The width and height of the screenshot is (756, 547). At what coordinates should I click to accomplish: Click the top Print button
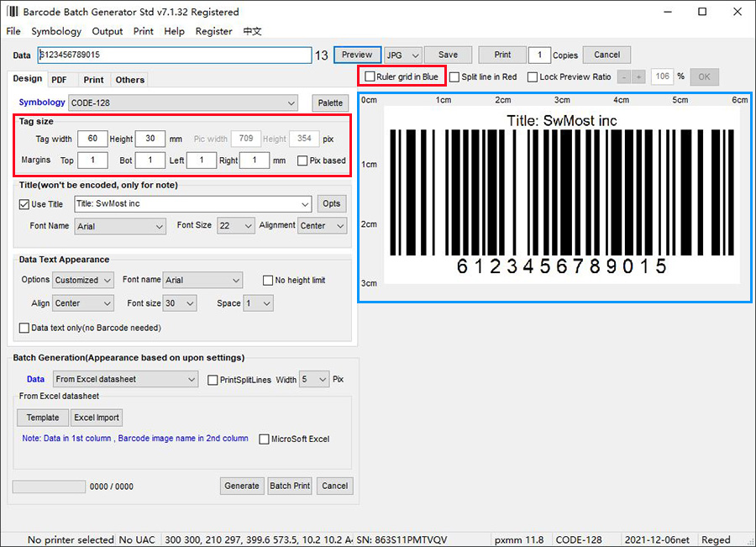click(502, 55)
